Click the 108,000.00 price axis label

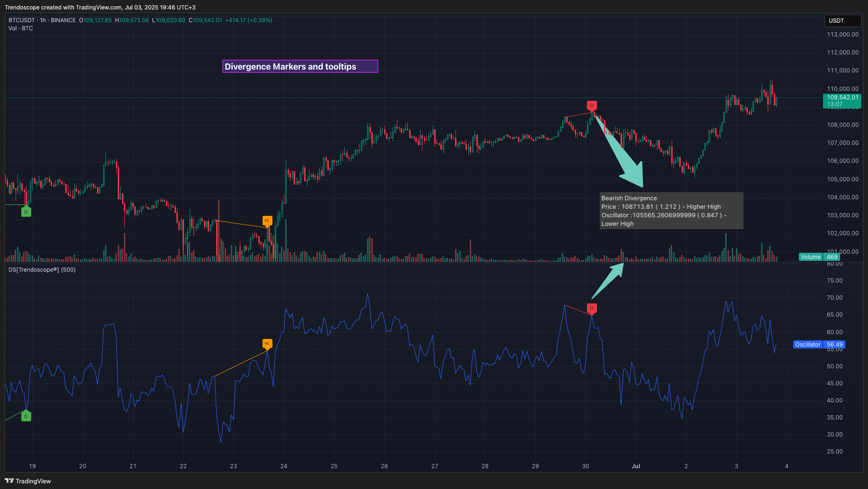843,125
